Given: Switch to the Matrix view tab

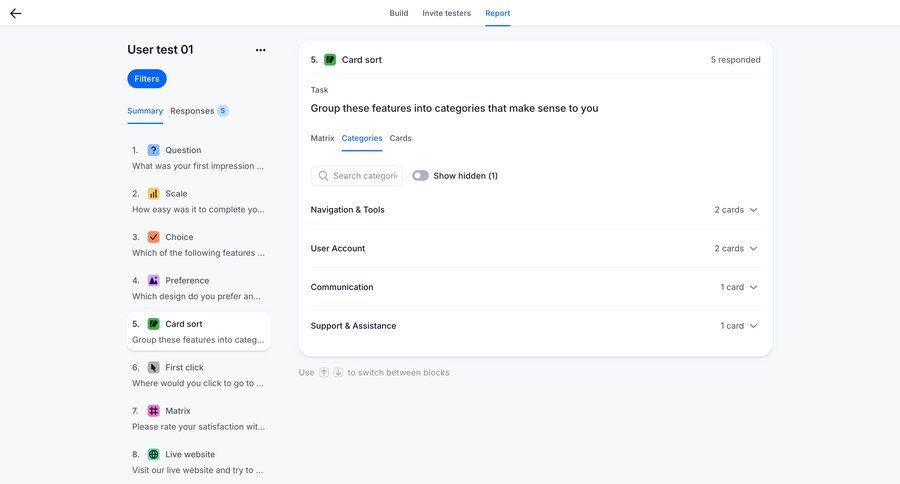Looking at the screenshot, I should [x=322, y=138].
